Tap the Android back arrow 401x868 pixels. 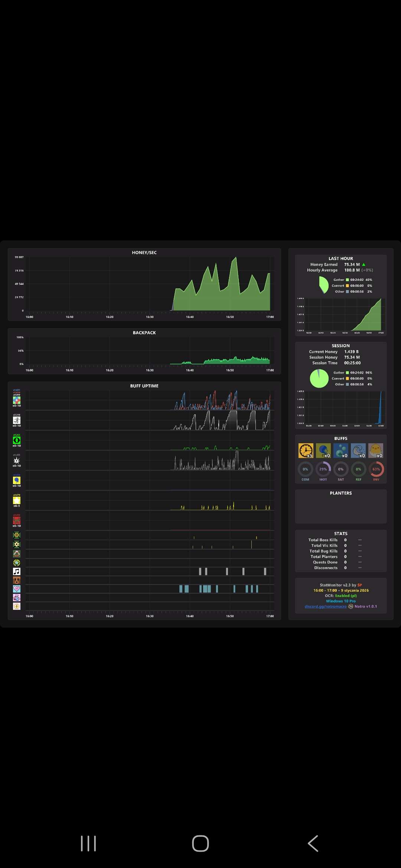[313, 844]
